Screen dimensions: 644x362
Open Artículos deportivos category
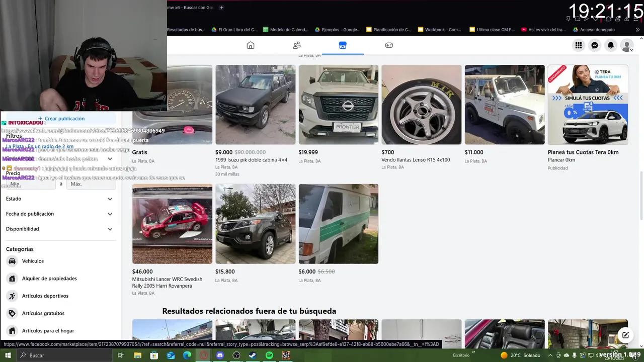pyautogui.click(x=60, y=296)
